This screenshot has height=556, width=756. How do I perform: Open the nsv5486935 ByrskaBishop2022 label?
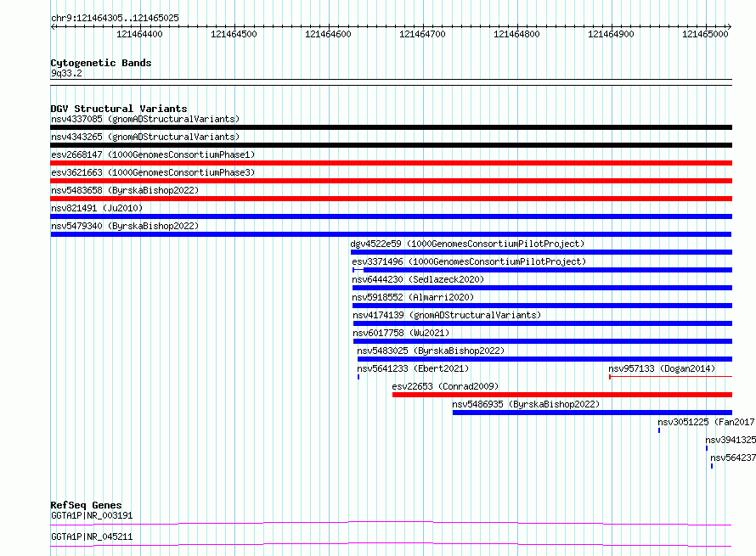526,404
